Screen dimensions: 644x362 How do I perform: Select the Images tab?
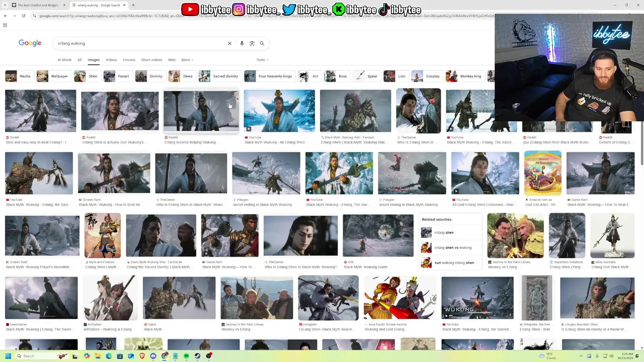94,60
